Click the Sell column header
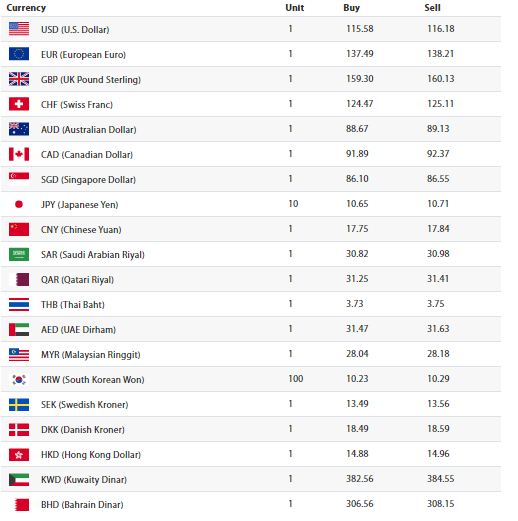 point(432,7)
